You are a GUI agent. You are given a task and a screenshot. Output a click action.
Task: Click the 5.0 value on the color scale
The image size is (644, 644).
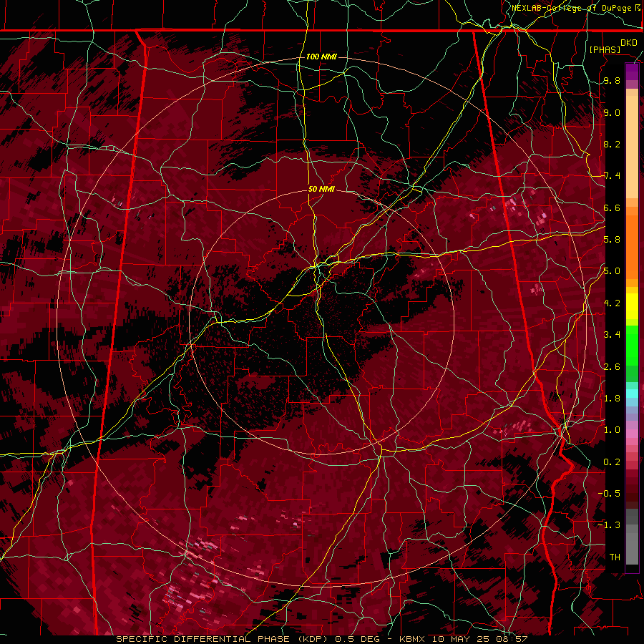click(x=612, y=271)
